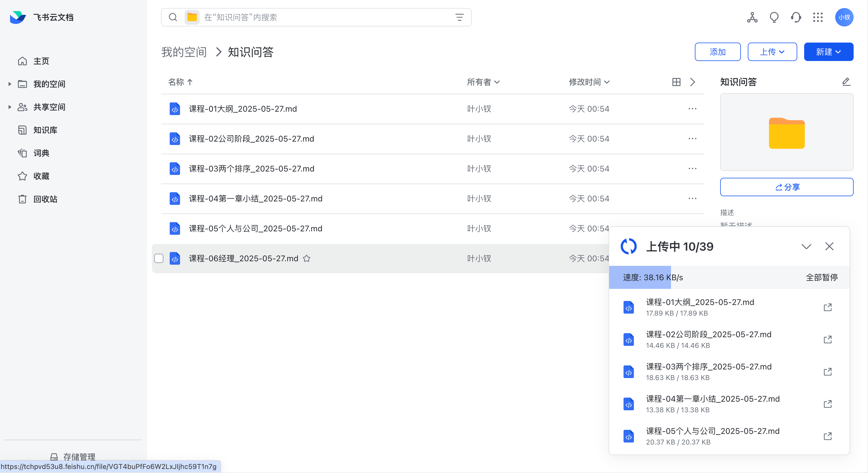The image size is (868, 473).
Task: Open the 回收站 in the sidebar
Action: [x=45, y=199]
